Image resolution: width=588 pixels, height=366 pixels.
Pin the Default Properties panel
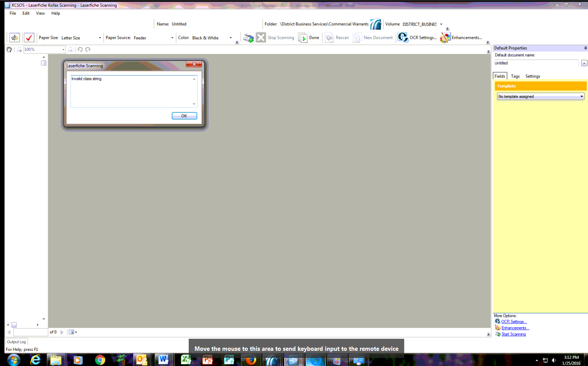click(x=585, y=48)
